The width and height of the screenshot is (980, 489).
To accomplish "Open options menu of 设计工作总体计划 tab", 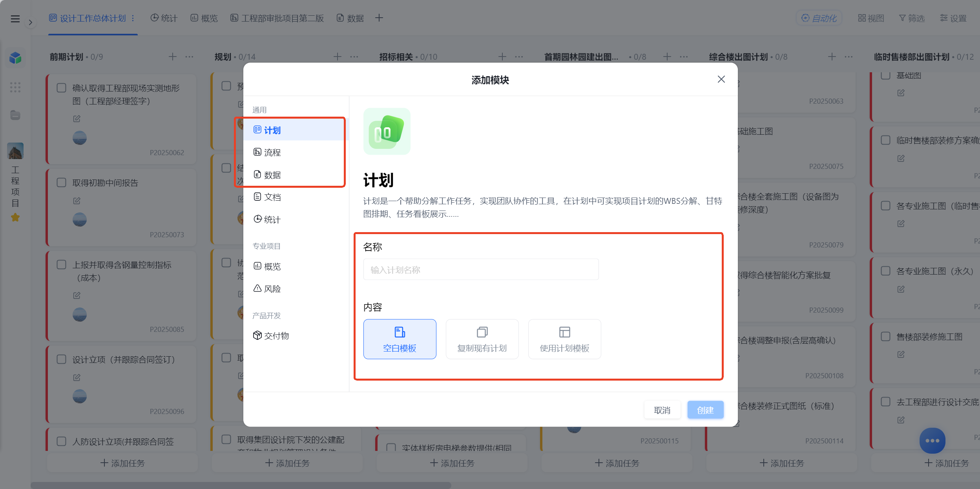I will tap(133, 18).
